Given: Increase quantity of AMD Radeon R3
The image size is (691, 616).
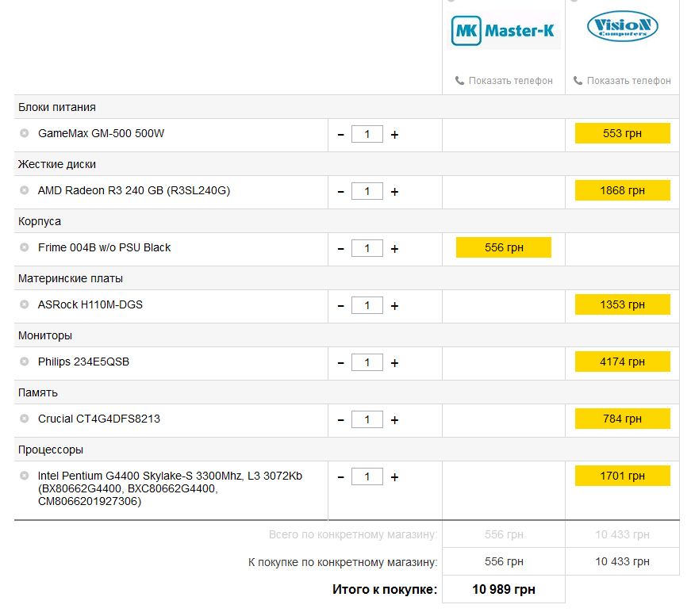Looking at the screenshot, I should (x=394, y=192).
